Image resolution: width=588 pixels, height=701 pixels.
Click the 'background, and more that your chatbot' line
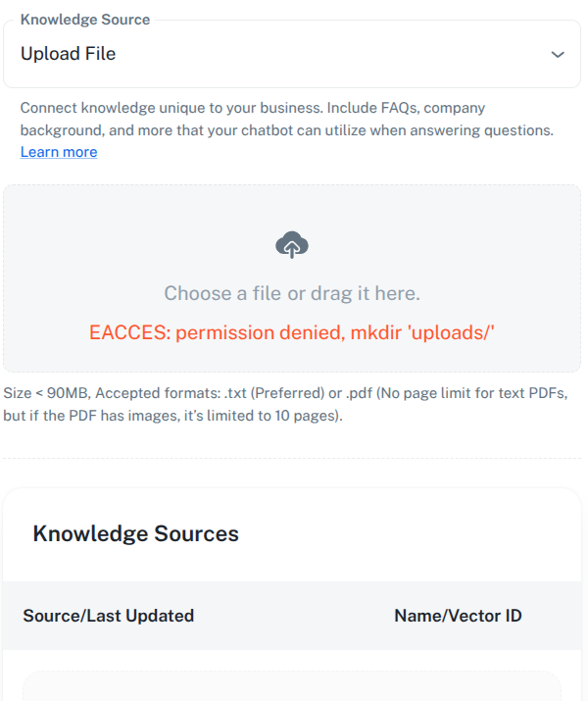point(287,130)
